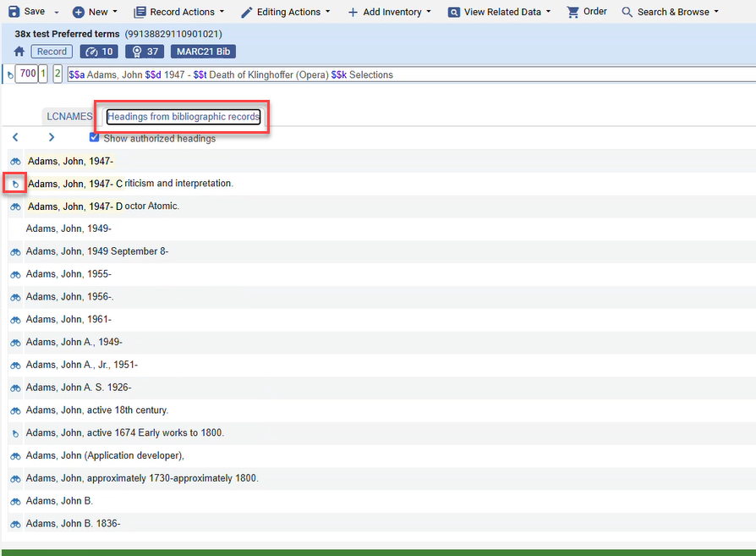Click the Record button

point(52,51)
